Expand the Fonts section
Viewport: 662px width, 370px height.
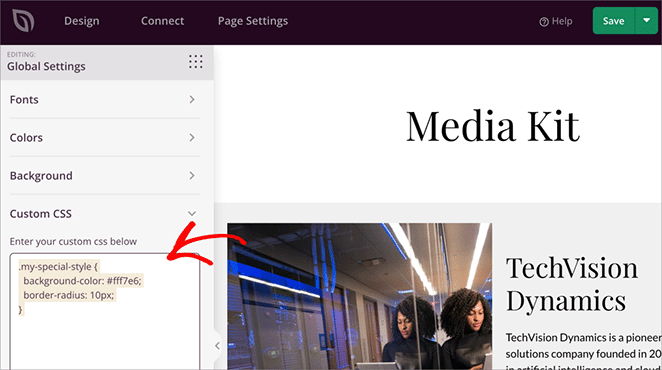[x=104, y=100]
